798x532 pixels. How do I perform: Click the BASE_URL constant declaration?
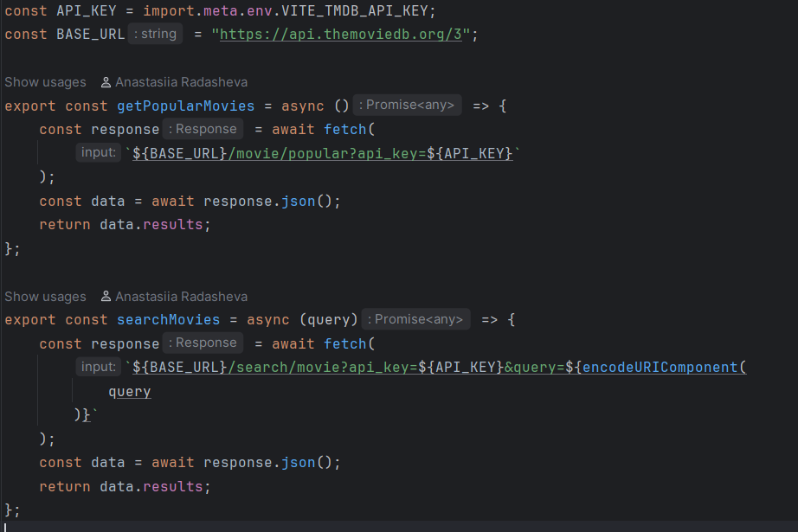(90, 35)
